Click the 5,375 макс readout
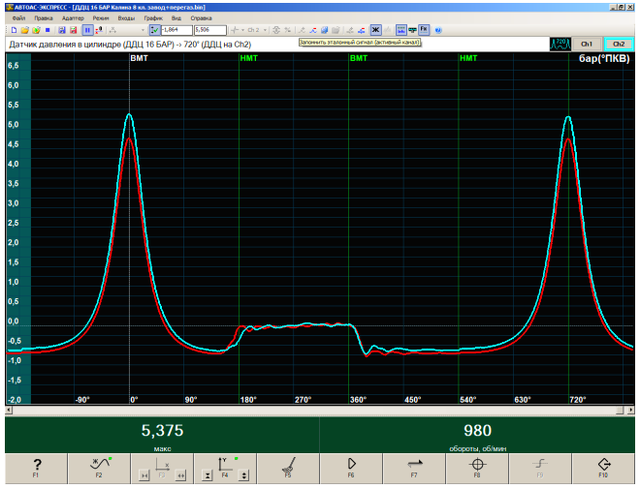The width and height of the screenshot is (640, 489). point(162,435)
